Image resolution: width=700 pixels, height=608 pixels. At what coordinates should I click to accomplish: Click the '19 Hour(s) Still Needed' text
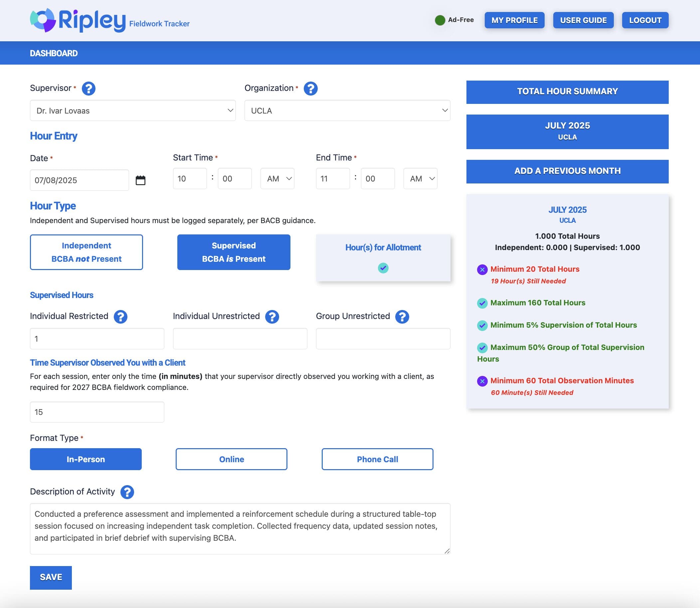(528, 281)
